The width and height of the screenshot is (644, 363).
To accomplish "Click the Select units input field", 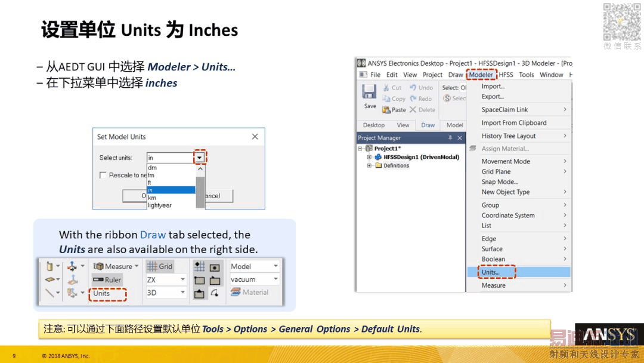I will [170, 158].
